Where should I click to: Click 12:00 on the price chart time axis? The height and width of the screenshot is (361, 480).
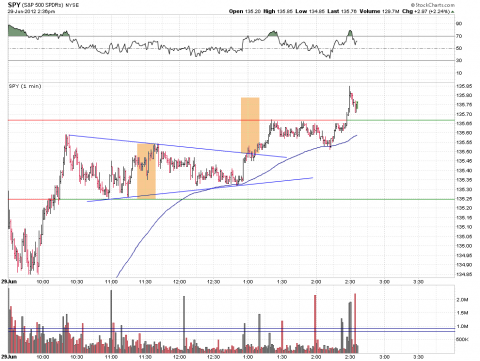tap(179, 282)
